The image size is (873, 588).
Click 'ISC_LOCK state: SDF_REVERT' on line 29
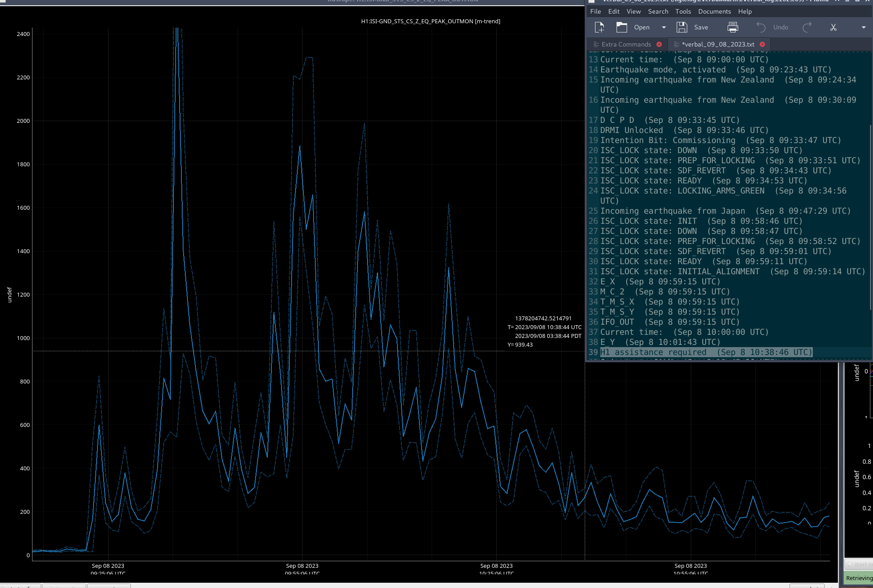(x=716, y=251)
